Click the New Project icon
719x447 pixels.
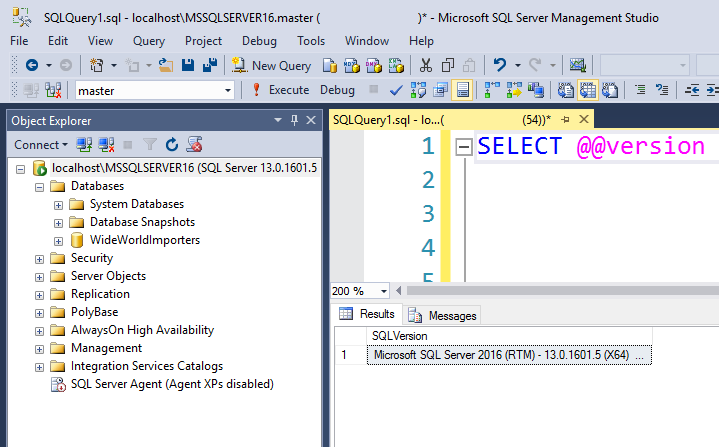tap(96, 66)
